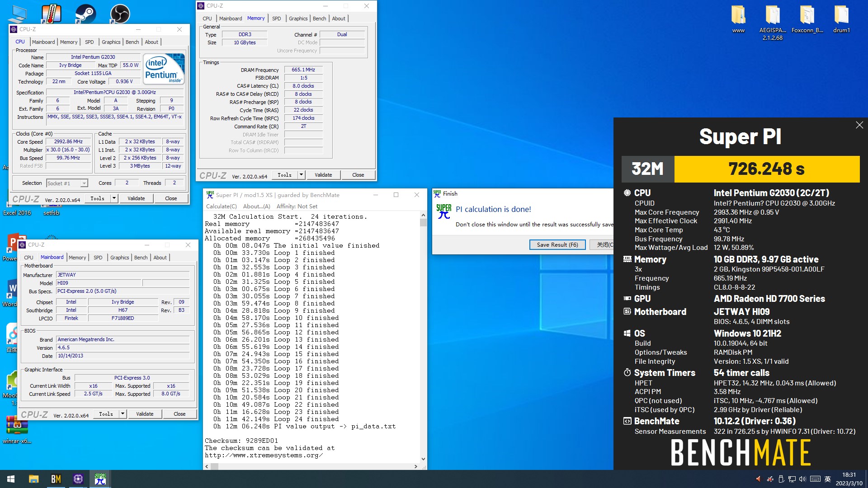Open the winrar-x6 desktop icon
Screen dimensions: 868x488
point(17,429)
